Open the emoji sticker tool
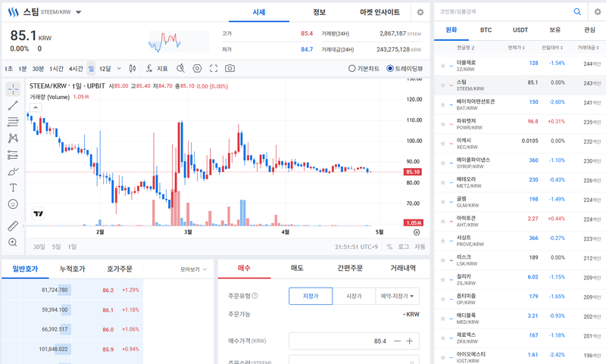The image size is (606, 364). (13, 204)
